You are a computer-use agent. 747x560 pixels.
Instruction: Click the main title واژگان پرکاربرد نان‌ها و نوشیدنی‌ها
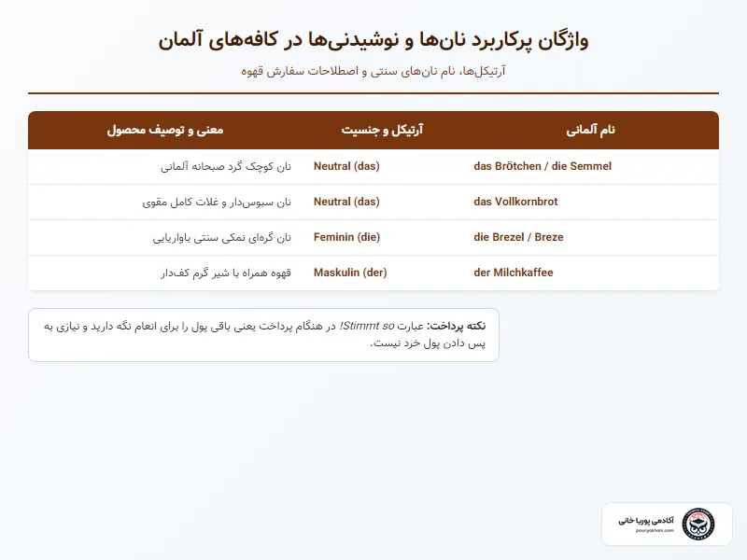pyautogui.click(x=373, y=40)
